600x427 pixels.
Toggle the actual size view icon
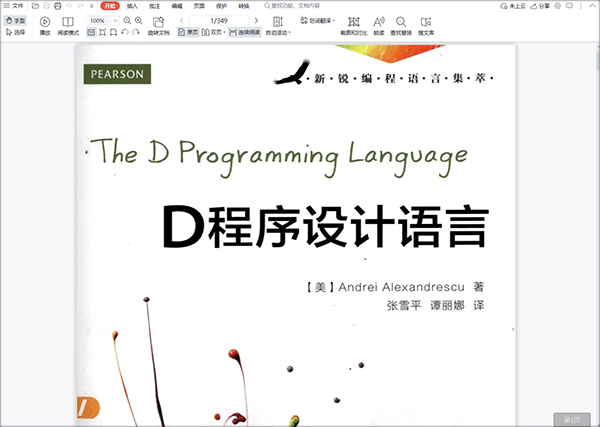91,33
